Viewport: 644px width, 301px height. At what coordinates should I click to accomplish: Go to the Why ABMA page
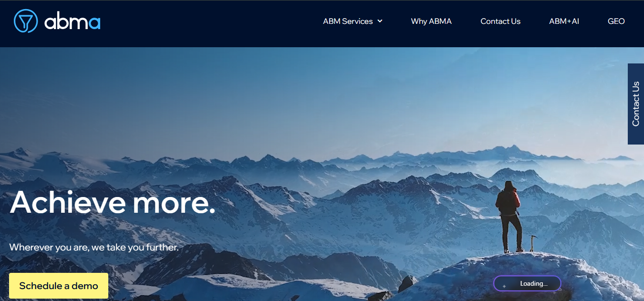click(431, 21)
